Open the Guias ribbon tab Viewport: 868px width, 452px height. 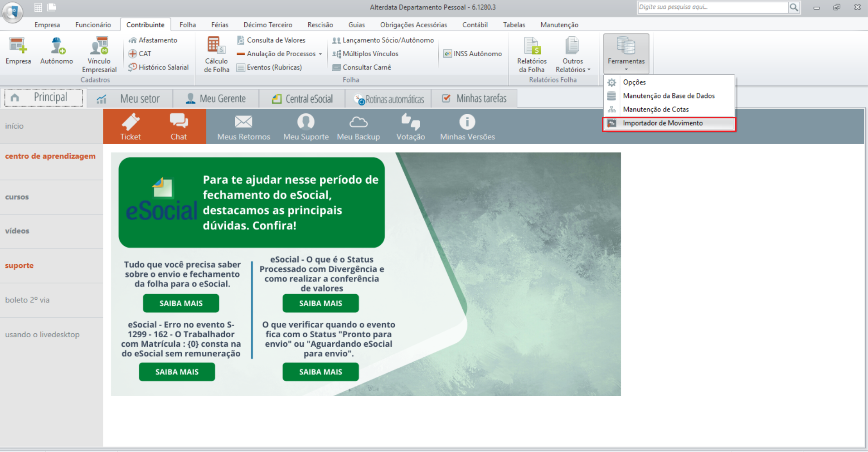click(357, 24)
